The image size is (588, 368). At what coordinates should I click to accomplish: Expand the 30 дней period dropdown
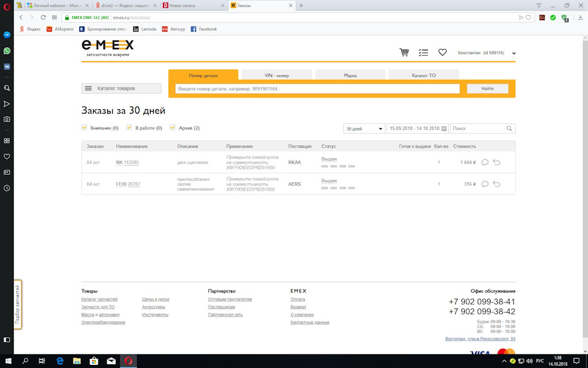point(364,128)
